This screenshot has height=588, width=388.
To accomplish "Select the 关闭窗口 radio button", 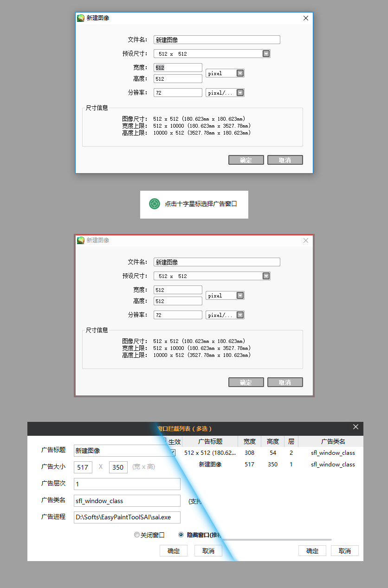I will click(x=137, y=535).
